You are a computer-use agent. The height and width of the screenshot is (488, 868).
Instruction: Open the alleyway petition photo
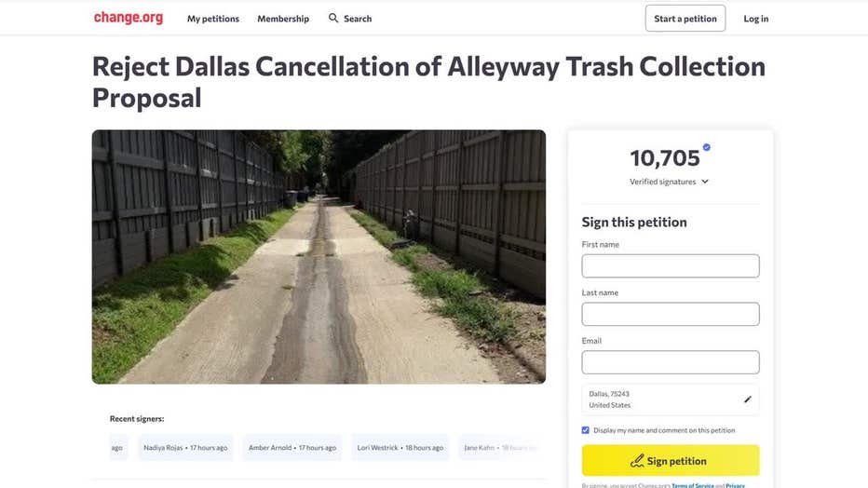pyautogui.click(x=319, y=256)
